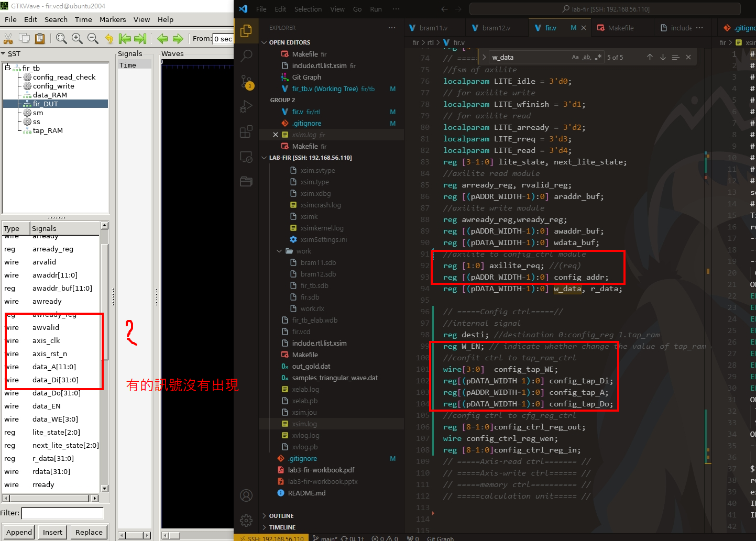Toggle Match Case in find widget

(x=575, y=57)
